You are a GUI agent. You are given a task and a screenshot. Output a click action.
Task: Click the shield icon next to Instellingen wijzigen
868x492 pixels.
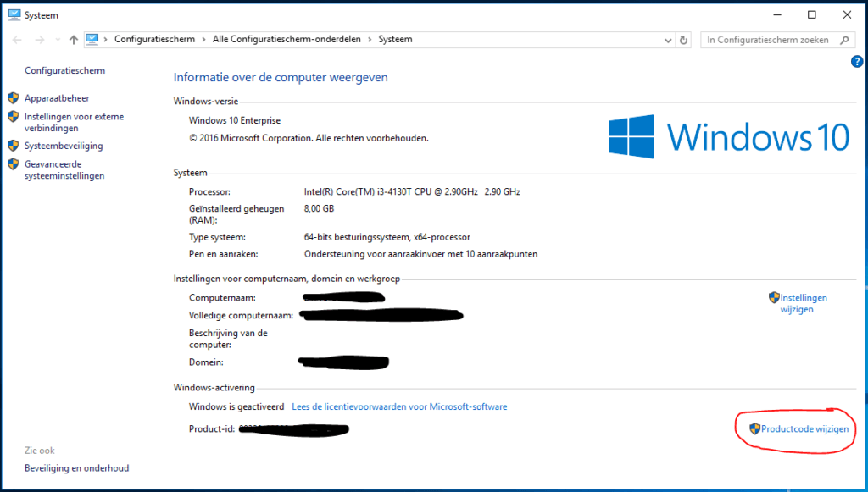pos(774,297)
